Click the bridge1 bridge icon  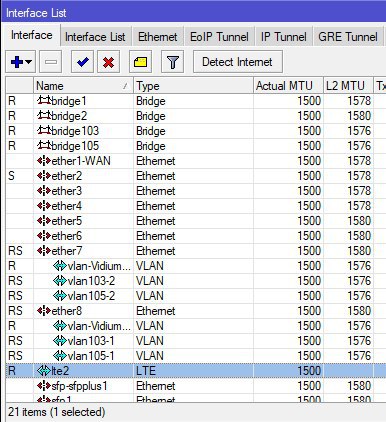click(x=44, y=100)
